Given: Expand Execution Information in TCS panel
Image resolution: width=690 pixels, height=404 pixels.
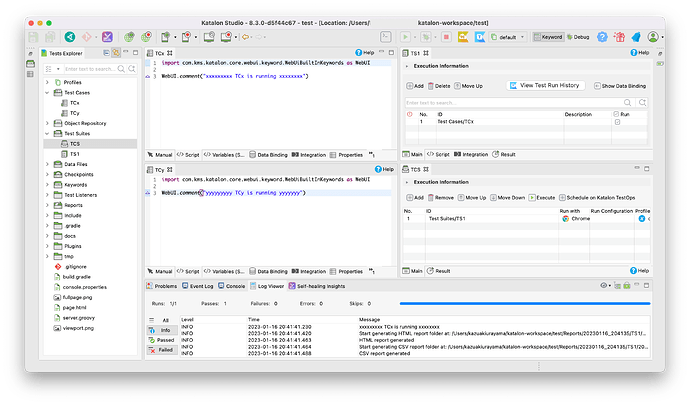Looking at the screenshot, I should click(x=407, y=182).
